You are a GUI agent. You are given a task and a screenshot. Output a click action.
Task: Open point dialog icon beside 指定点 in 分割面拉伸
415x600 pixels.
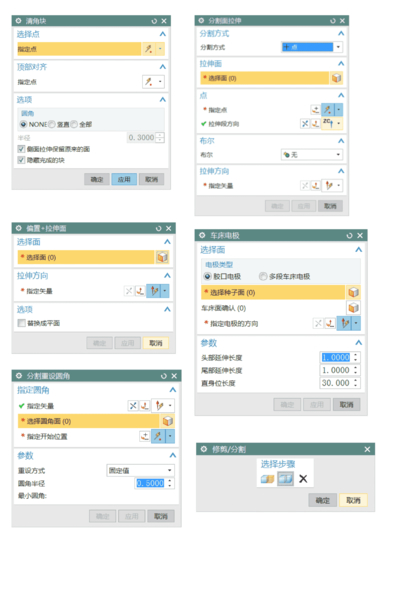315,110
